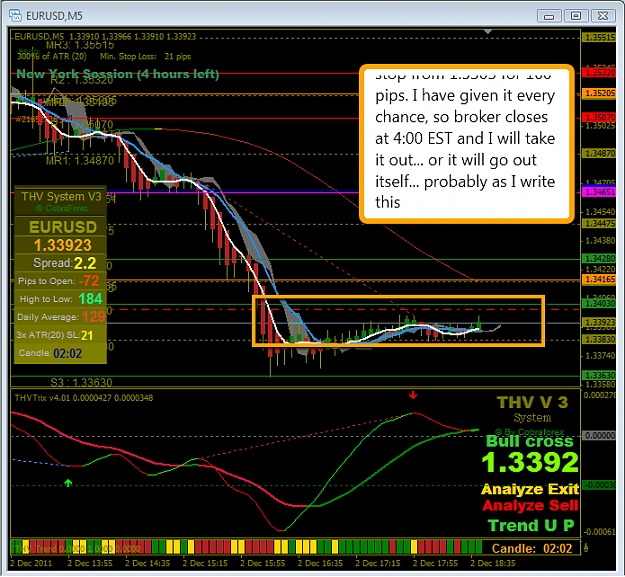Click the 2 Dec 13:55 time axis label
625x577 pixels.
tap(90, 563)
